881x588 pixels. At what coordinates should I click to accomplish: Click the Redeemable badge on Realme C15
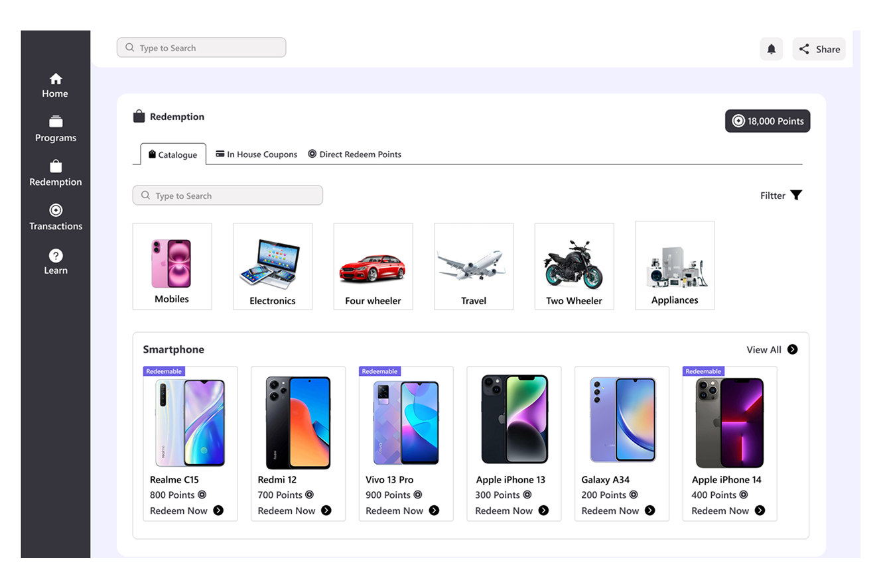coord(164,371)
